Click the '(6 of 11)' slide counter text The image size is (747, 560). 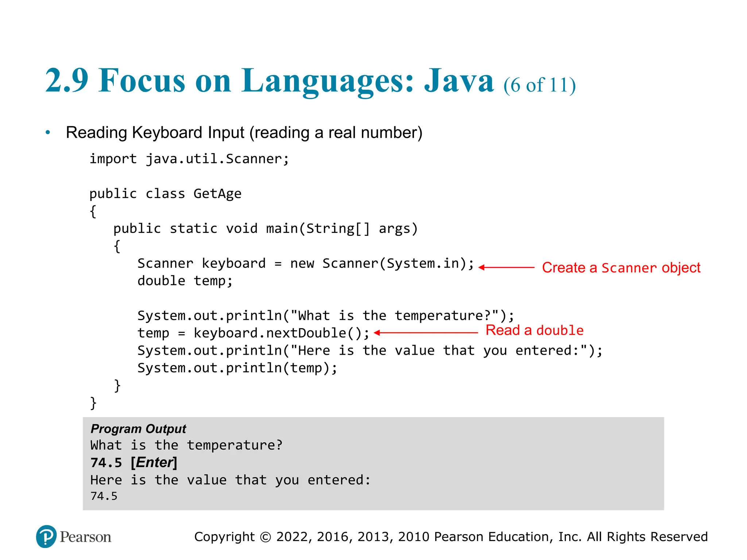click(539, 85)
